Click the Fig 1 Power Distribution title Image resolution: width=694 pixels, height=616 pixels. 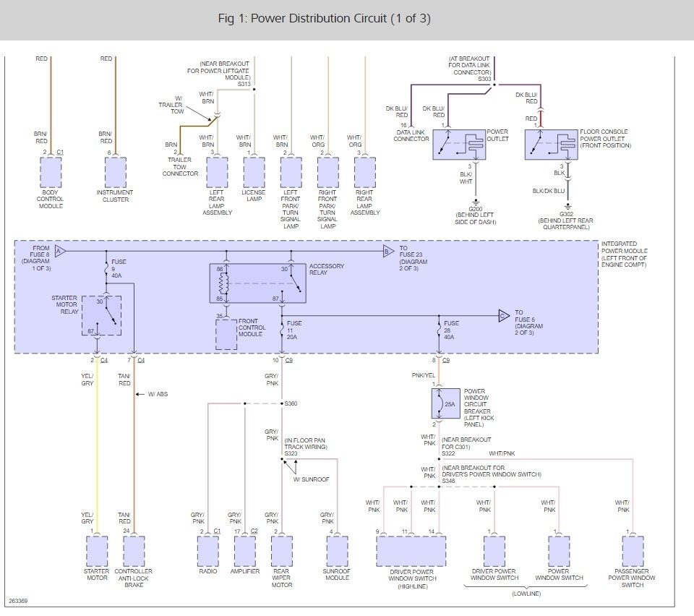pyautogui.click(x=324, y=19)
